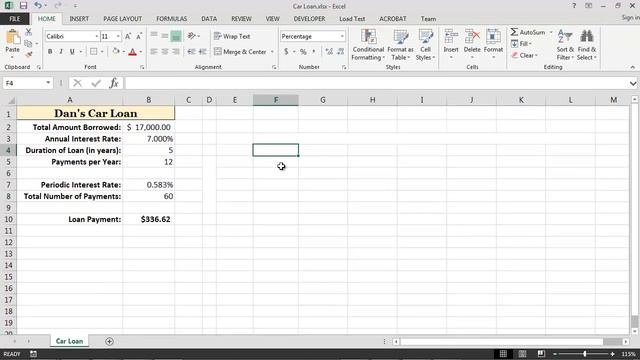This screenshot has height=360, width=640.
Task: Click the Merge & Center button
Action: (x=240, y=52)
